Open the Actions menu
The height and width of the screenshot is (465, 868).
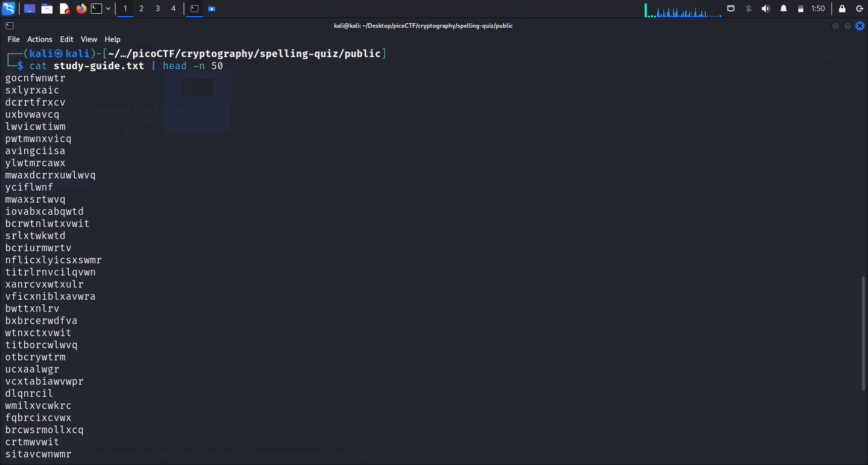[39, 39]
